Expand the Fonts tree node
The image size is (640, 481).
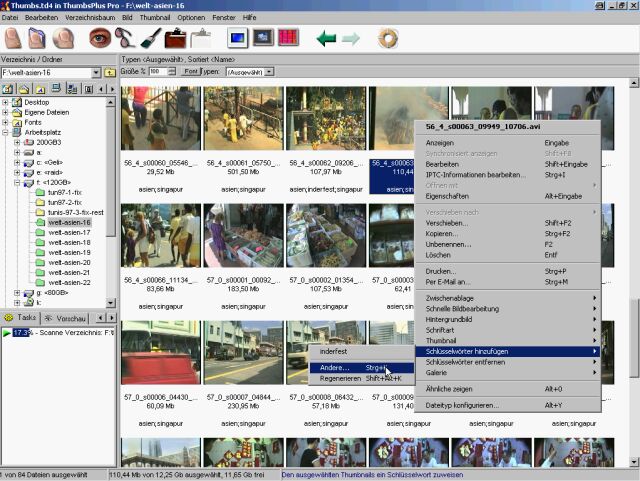click(x=5, y=122)
